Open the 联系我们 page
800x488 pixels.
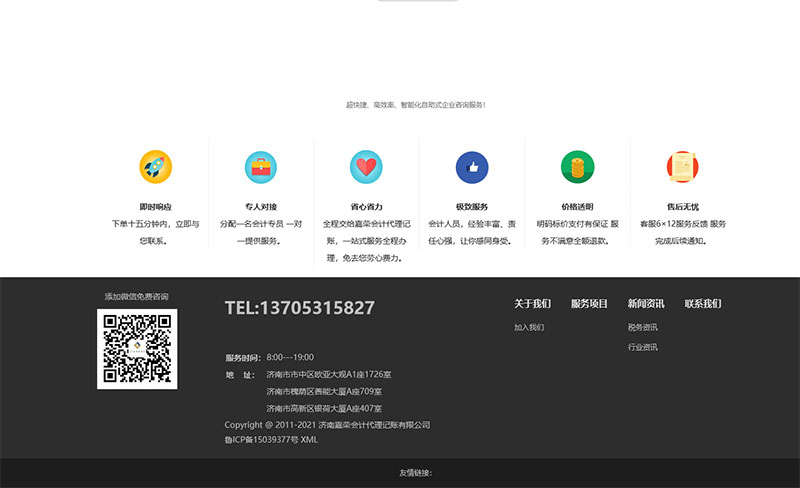[703, 304]
